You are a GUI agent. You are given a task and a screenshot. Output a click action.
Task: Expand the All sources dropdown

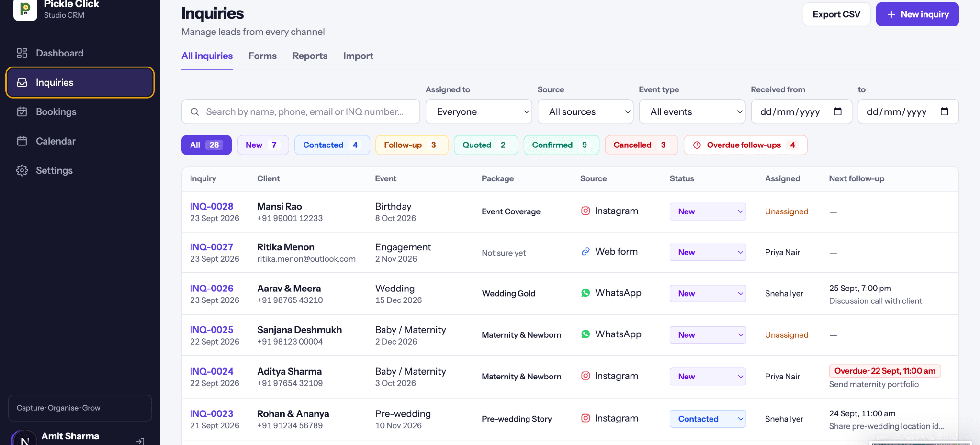coord(586,112)
